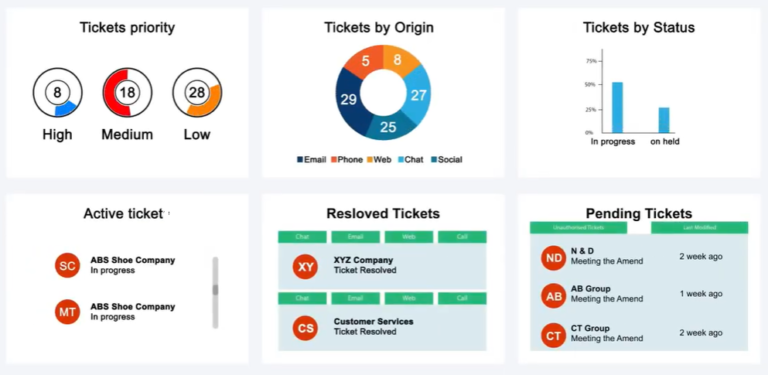This screenshot has height=375, width=768.
Task: Click the SC avatar in Active tickets
Action: [x=67, y=265]
